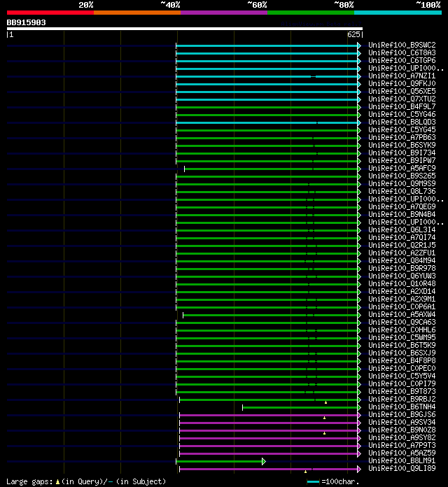Select the UniRef100_A7P9T3 label

pyautogui.click(x=402, y=445)
